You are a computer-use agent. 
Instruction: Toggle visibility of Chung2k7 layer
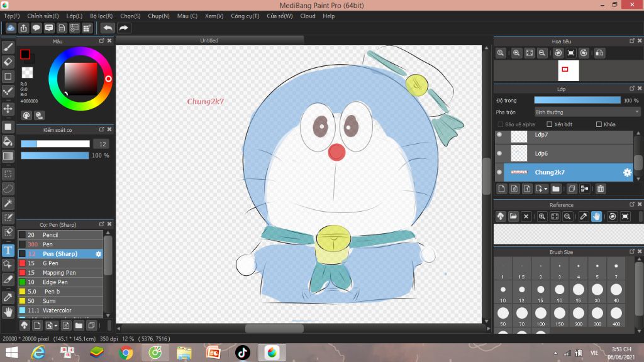click(x=499, y=172)
